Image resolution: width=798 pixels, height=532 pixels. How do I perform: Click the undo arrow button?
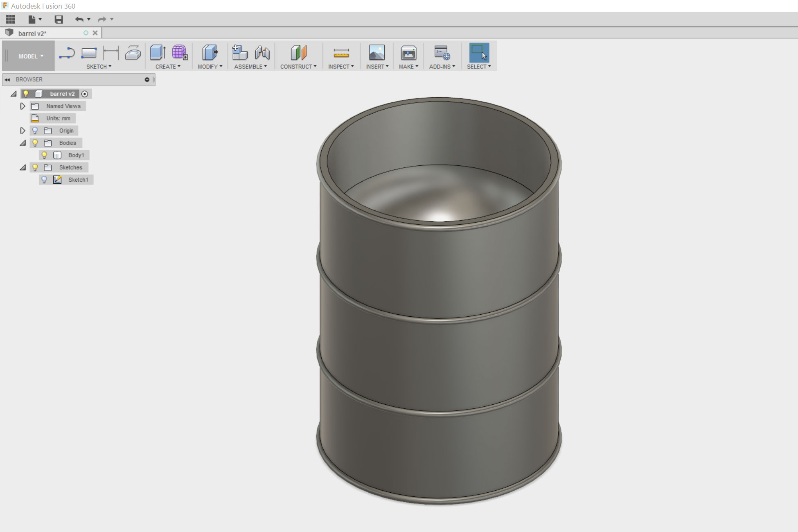click(79, 19)
